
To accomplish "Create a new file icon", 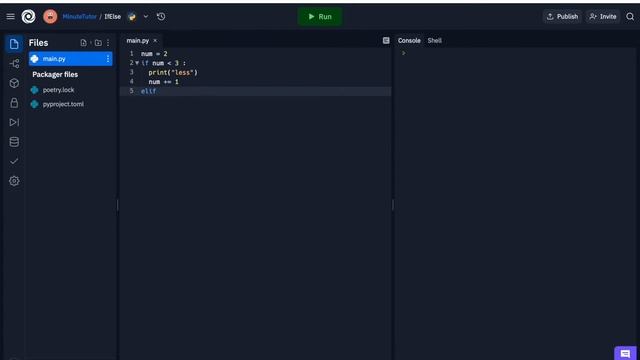I will coord(84,43).
